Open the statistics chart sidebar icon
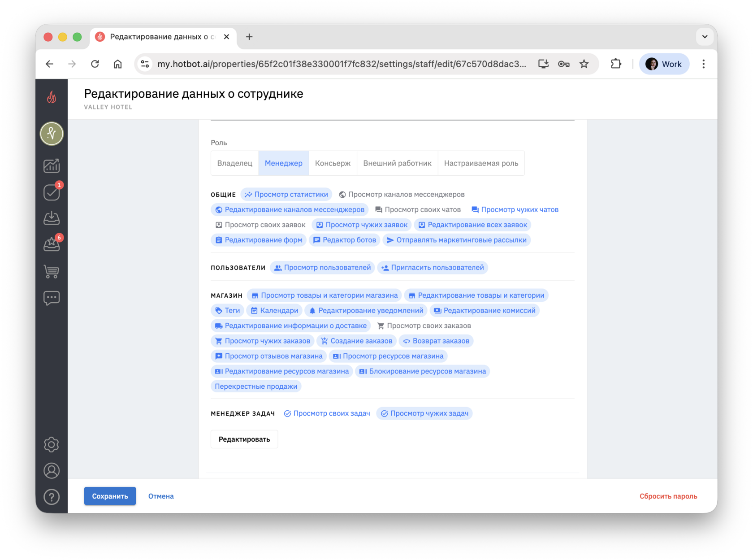The height and width of the screenshot is (560, 753). point(52,166)
